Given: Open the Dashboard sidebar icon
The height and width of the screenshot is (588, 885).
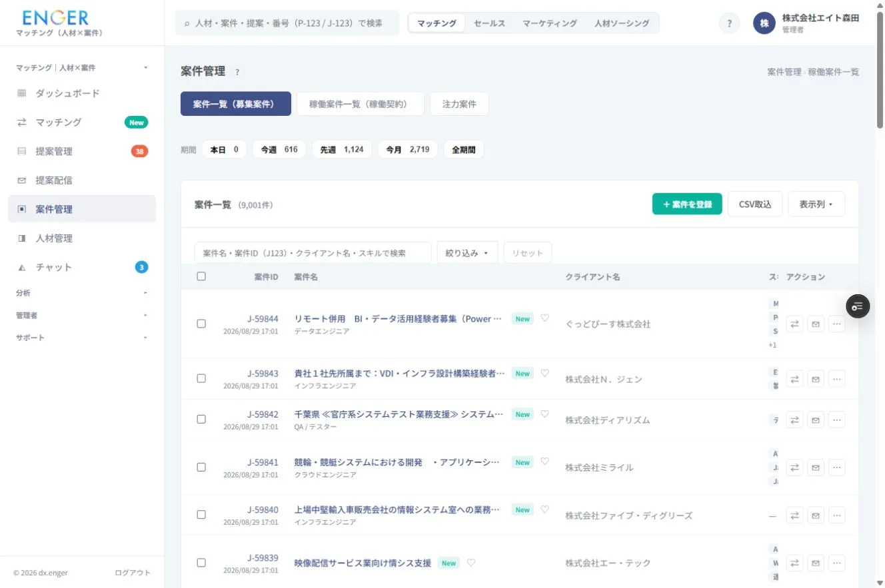Looking at the screenshot, I should 21,93.
